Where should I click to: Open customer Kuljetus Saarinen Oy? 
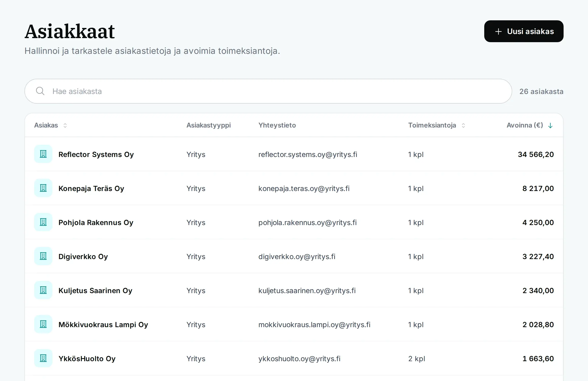tap(95, 291)
